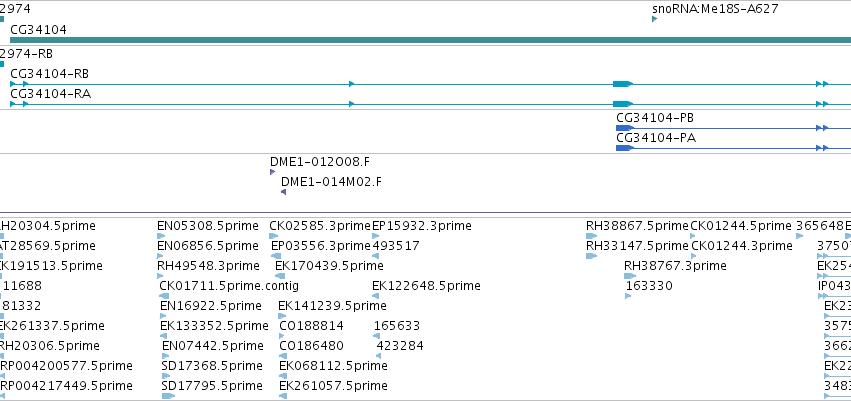
Task: Select the CG34104-RB transcript label
Action: 50,74
